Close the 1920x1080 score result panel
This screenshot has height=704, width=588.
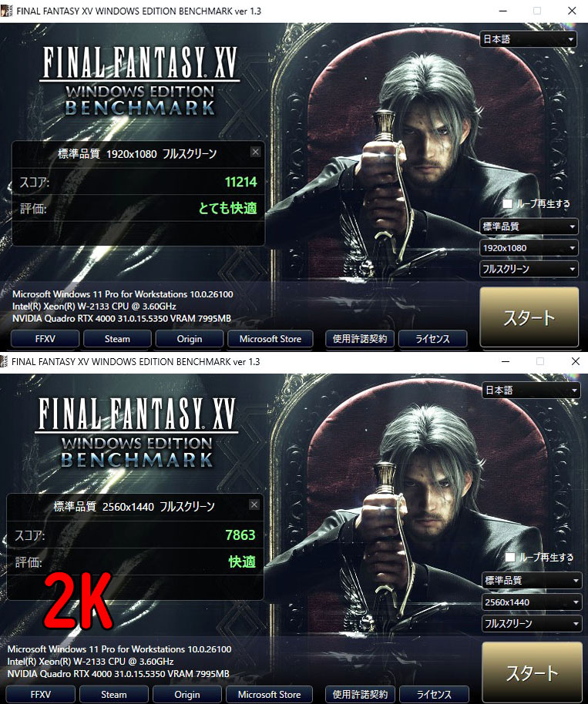point(256,153)
